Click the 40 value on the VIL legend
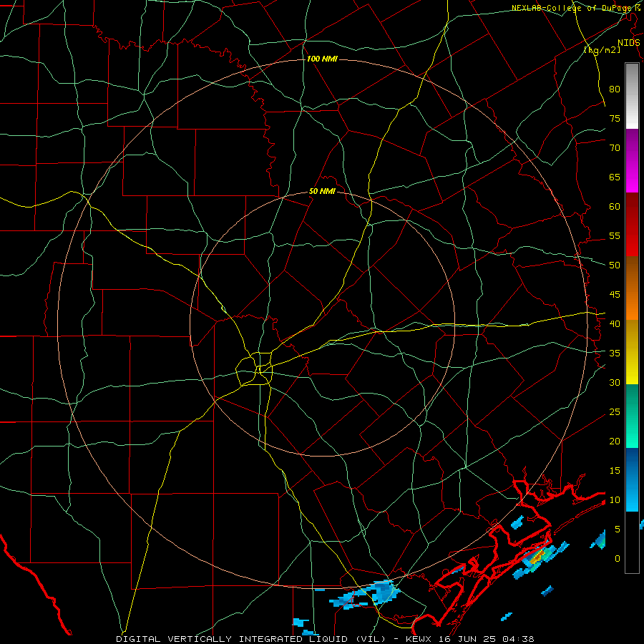This screenshot has width=644, height=644. pos(615,323)
